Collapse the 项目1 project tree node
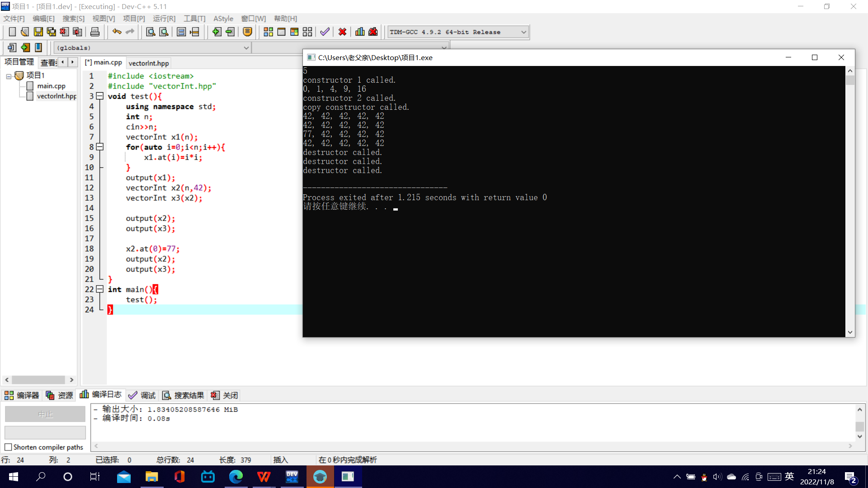The height and width of the screenshot is (488, 868). coord(9,76)
